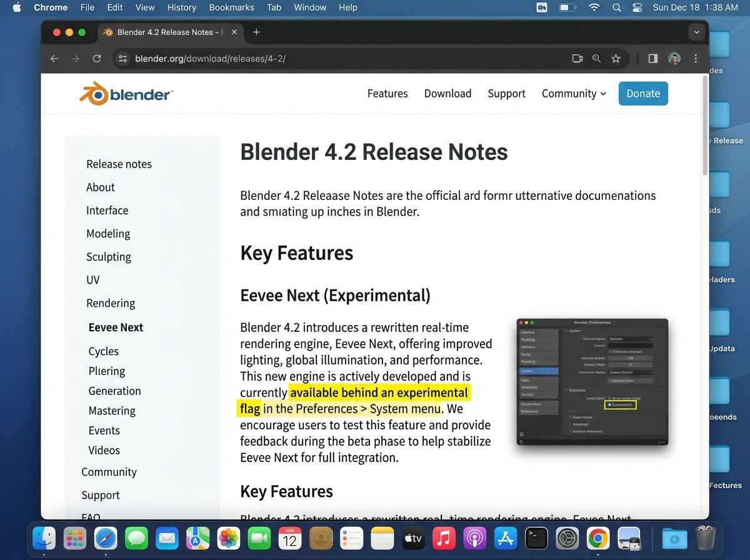Open Calendar from the dock
Screen dimensions: 750x560
pos(291,538)
